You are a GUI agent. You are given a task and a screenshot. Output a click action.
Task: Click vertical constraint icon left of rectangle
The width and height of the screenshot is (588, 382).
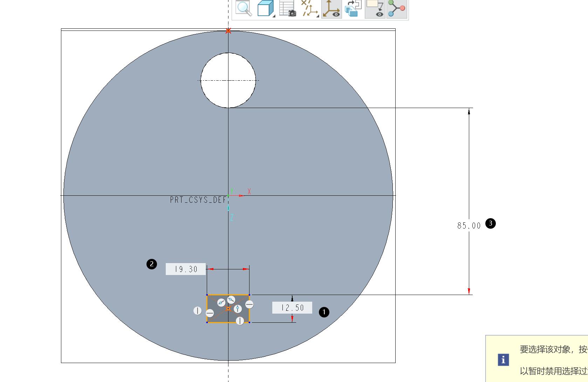click(198, 310)
